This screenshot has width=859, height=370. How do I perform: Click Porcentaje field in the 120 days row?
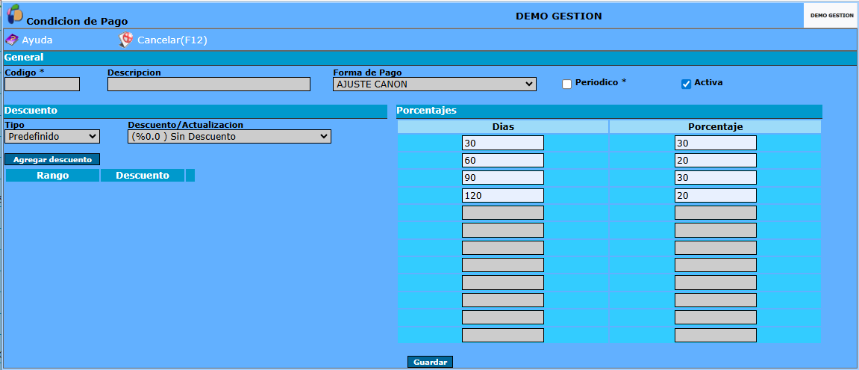point(715,195)
